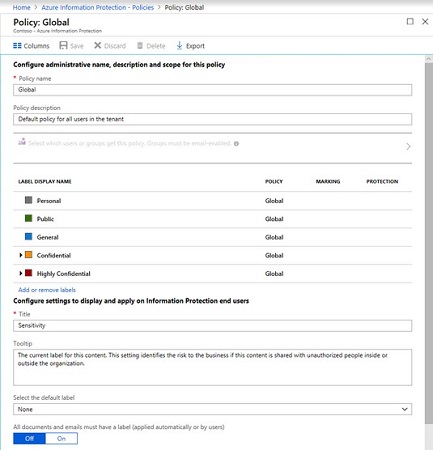Click the users and groups icon

22,142
